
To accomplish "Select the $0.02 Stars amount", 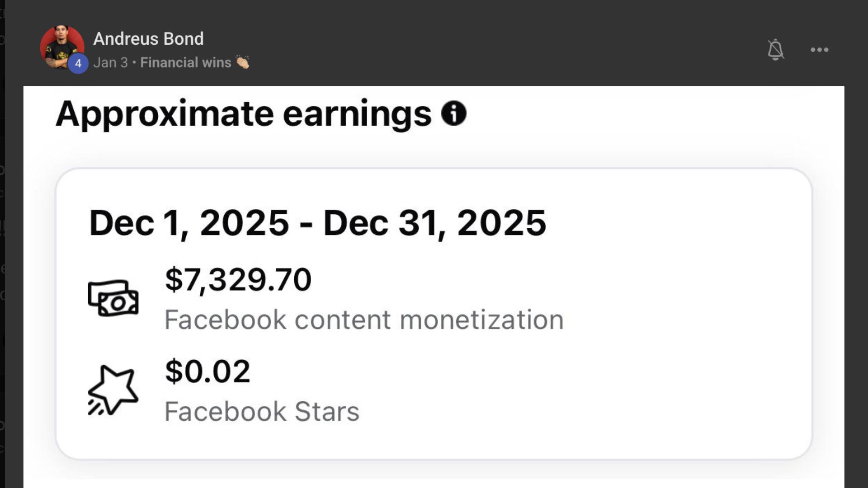I will pyautogui.click(x=208, y=371).
